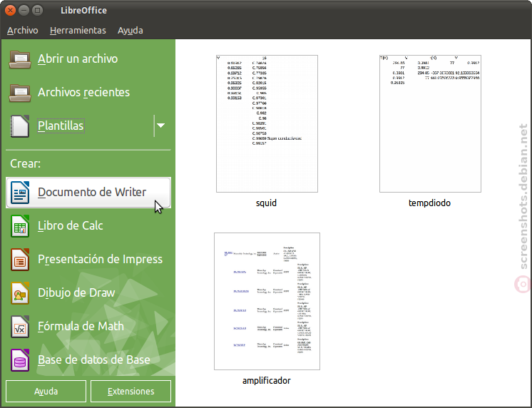Open Plantillas label
Screen dimensions: 532x408
(x=61, y=126)
